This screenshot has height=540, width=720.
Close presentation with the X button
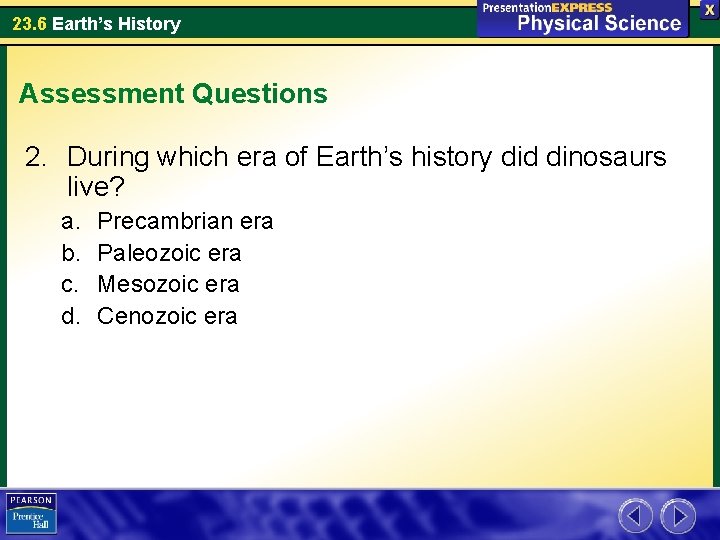click(x=709, y=11)
